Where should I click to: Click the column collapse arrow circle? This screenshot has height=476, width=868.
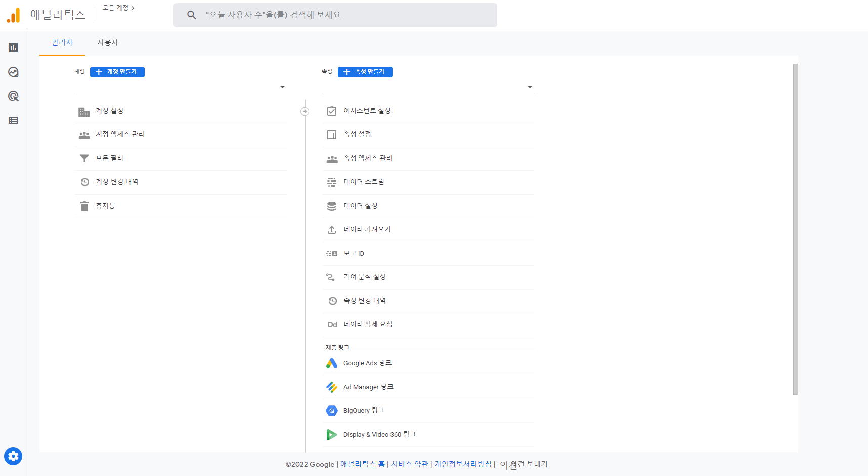pyautogui.click(x=305, y=111)
